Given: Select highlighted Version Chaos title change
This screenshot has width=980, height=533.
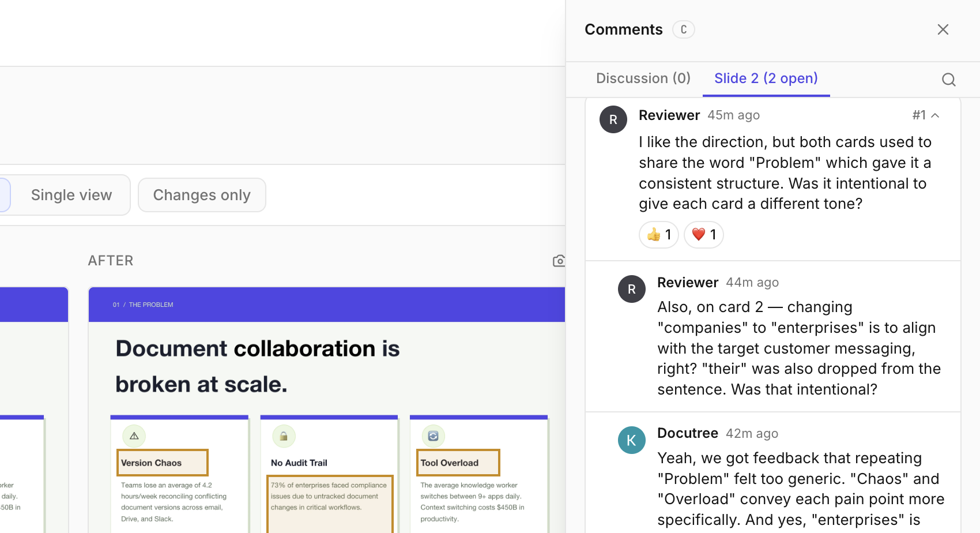Looking at the screenshot, I should 162,463.
